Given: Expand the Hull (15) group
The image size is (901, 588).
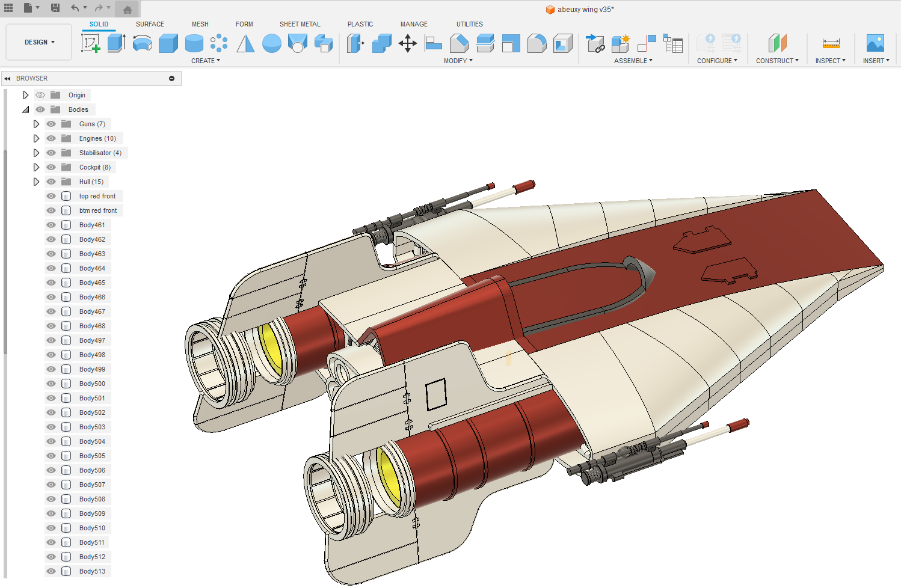Looking at the screenshot, I should click(x=36, y=182).
